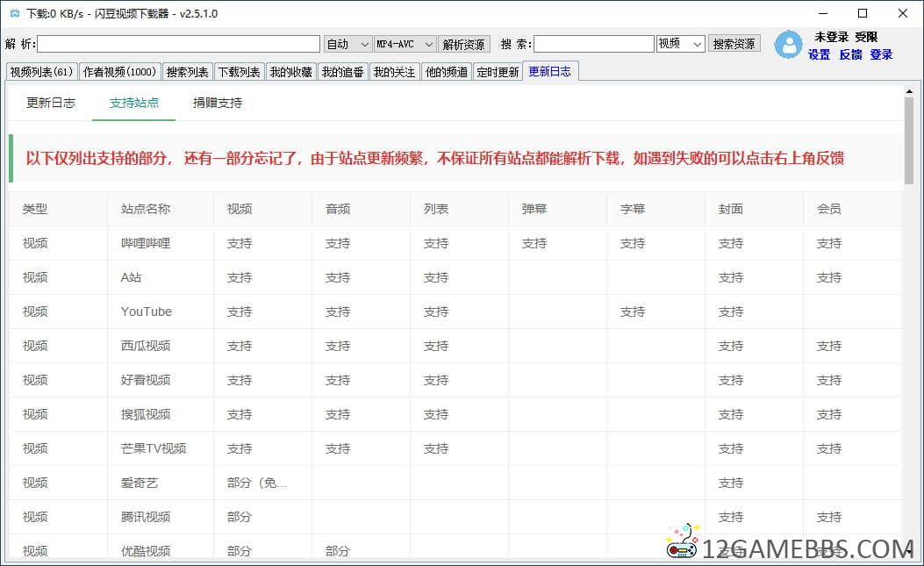Open the 下载列表 tab
Viewport: 924px width, 566px height.
pos(239,72)
